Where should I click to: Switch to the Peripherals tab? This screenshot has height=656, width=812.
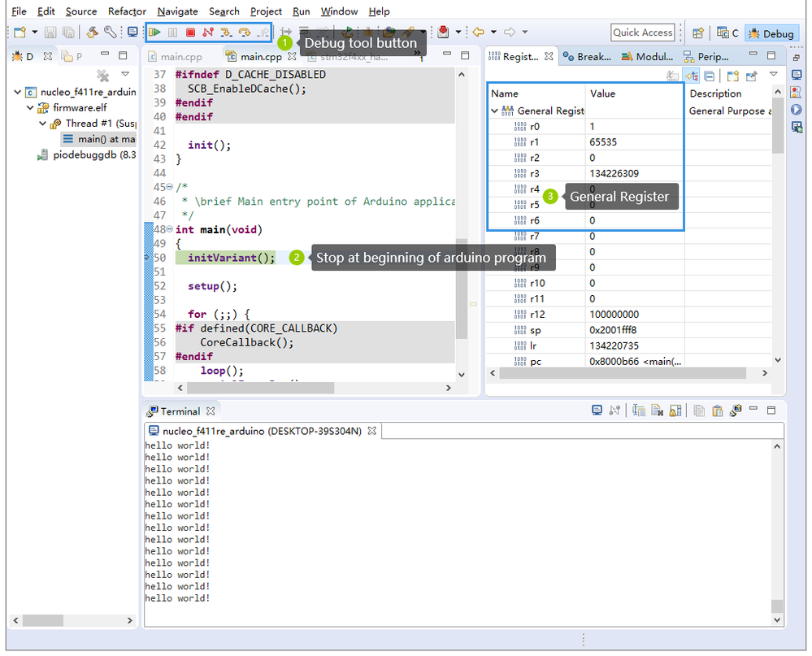coord(706,56)
